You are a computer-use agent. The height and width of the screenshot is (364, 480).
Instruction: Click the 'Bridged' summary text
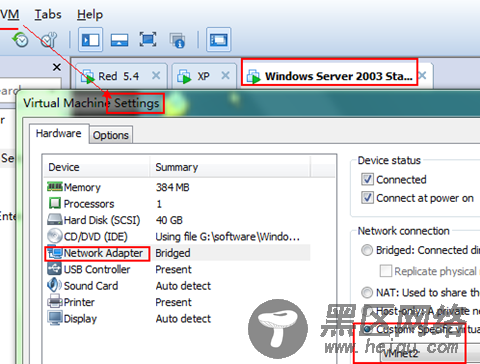coord(173,253)
